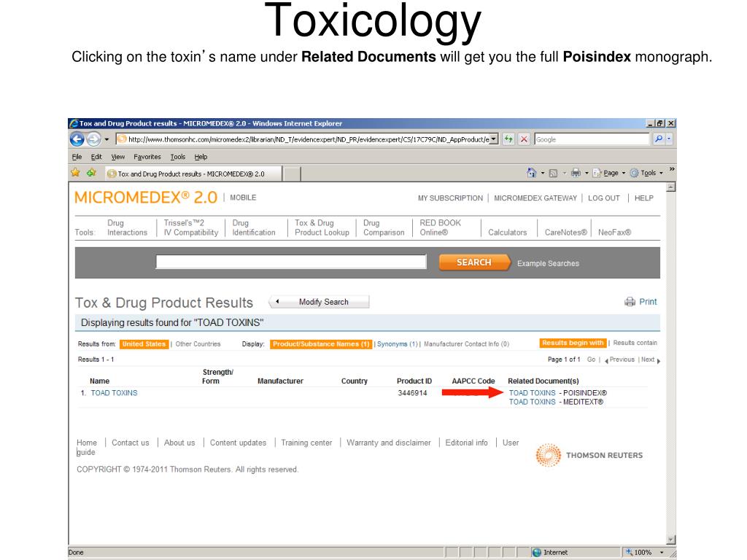The width and height of the screenshot is (747, 560).
Task: Open TOAD TOXINS MEDITEXT document
Action: 532,402
